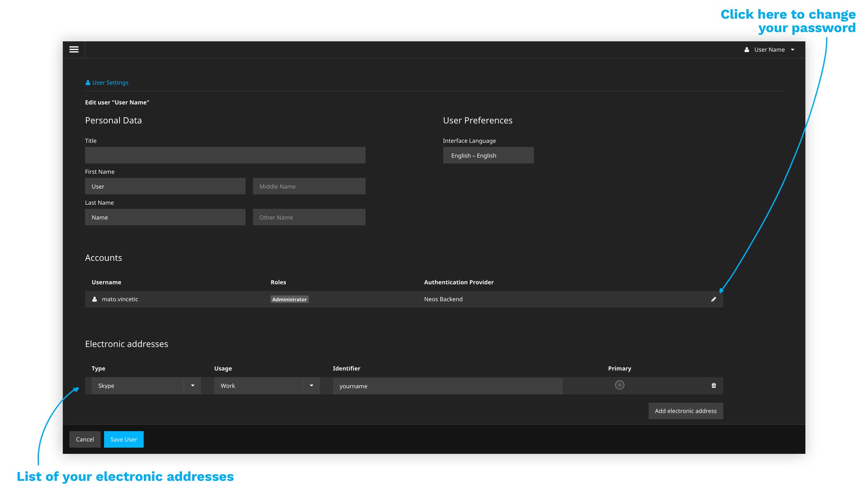Expand the Work usage dropdown
This screenshot has height=495, width=868.
tap(267, 386)
